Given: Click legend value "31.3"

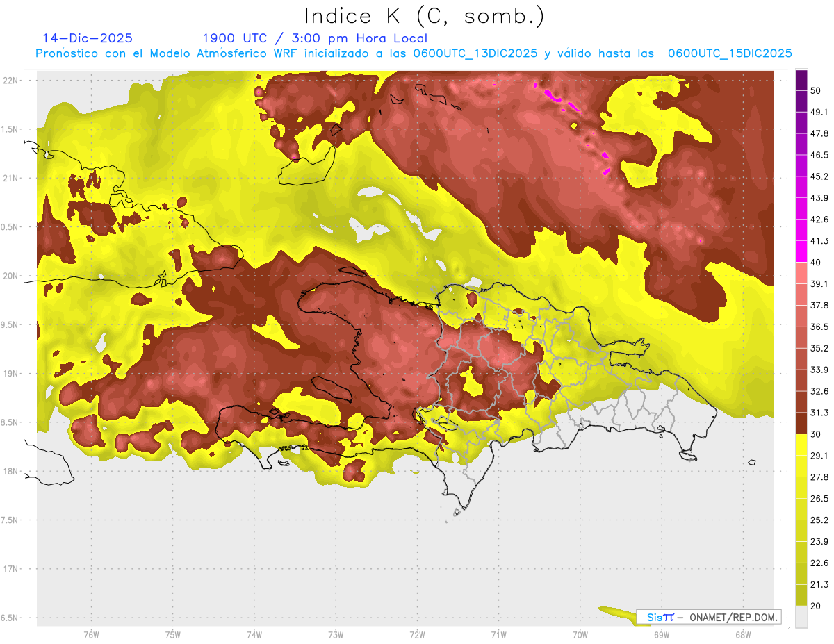Looking at the screenshot, I should [819, 413].
